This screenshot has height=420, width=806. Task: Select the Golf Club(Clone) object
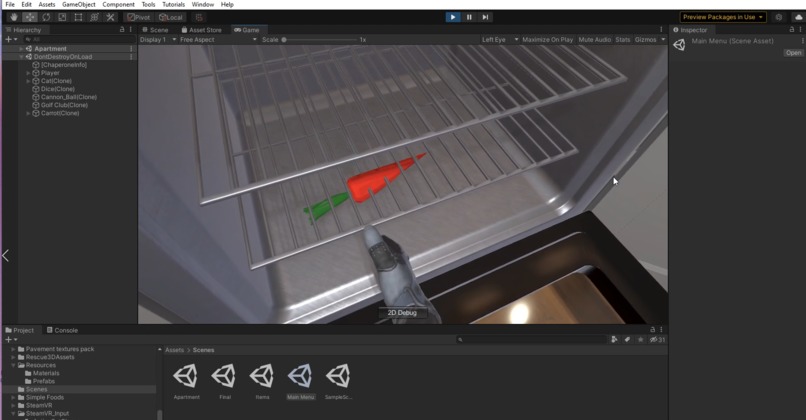click(64, 105)
